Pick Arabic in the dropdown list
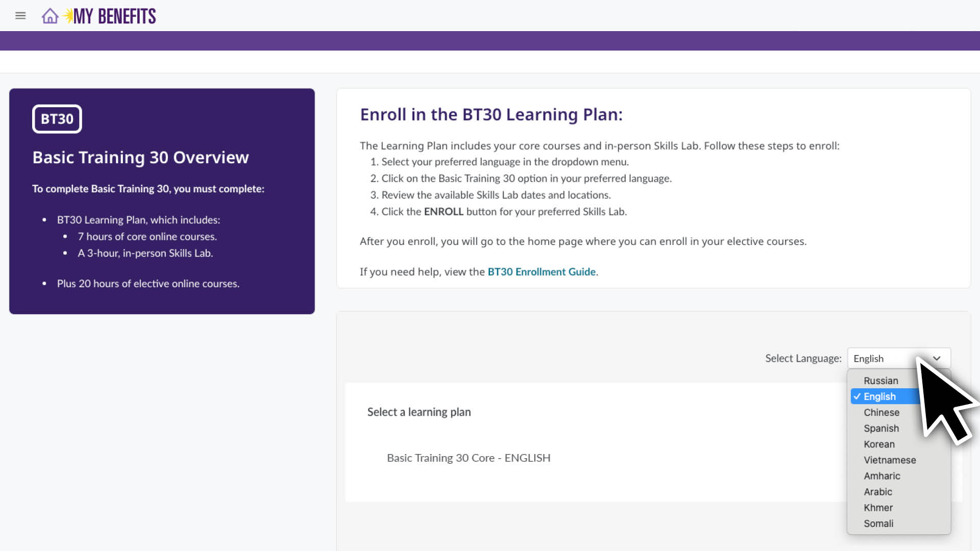Image resolution: width=980 pixels, height=551 pixels. (x=878, y=492)
